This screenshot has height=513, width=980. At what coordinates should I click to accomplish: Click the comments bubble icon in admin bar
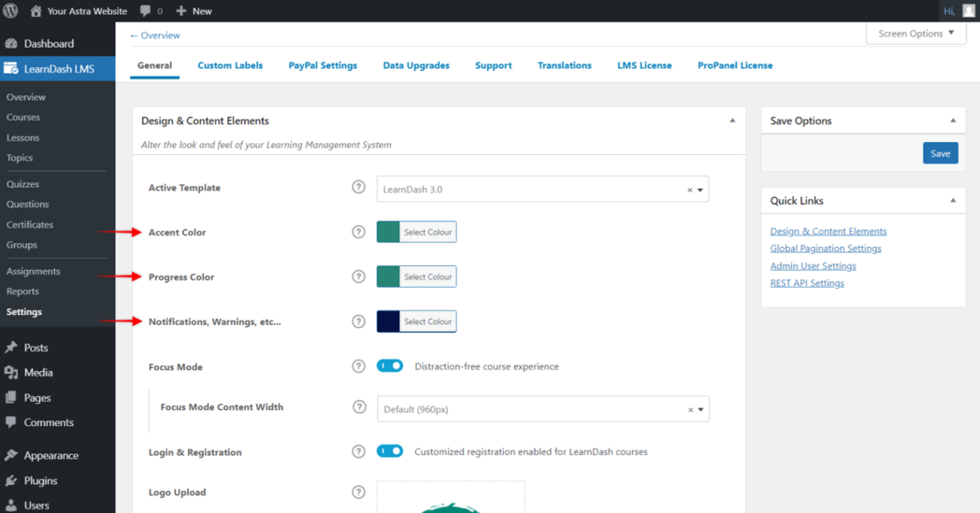(145, 11)
